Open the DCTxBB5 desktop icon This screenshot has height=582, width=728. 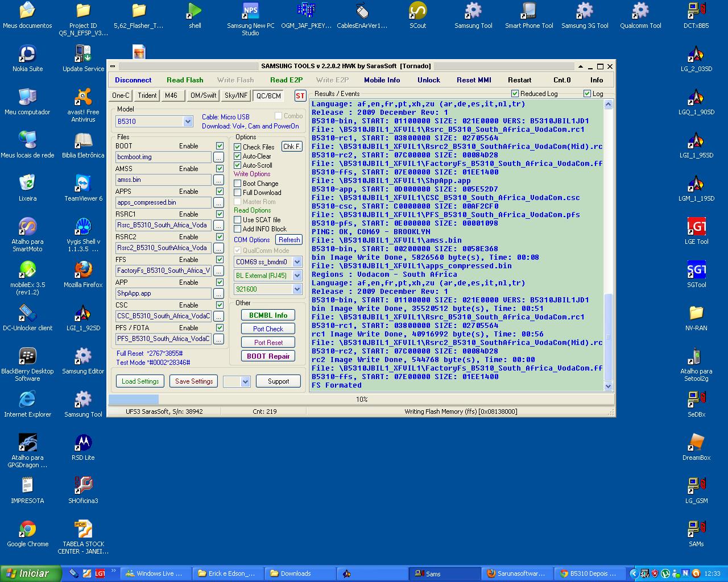[696, 15]
